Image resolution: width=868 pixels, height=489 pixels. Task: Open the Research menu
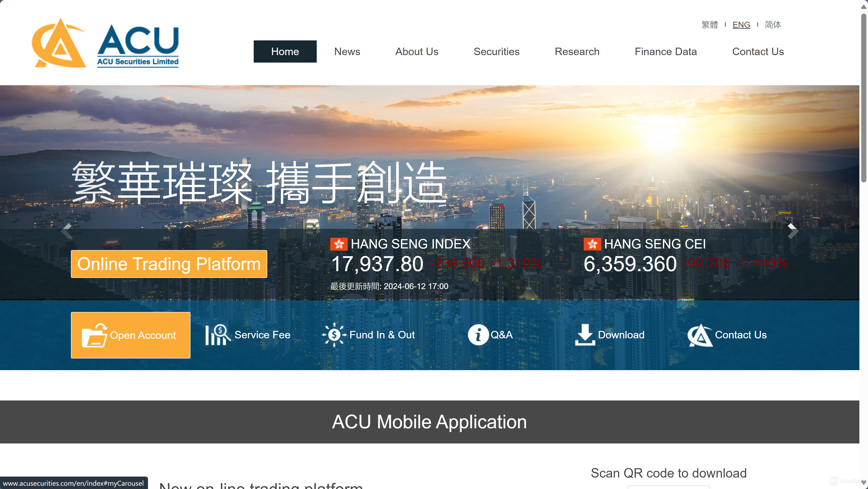[577, 52]
